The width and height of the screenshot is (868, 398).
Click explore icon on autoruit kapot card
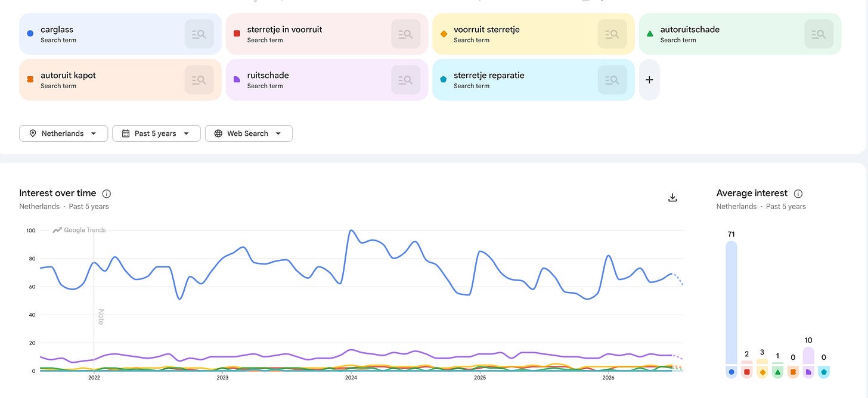199,80
